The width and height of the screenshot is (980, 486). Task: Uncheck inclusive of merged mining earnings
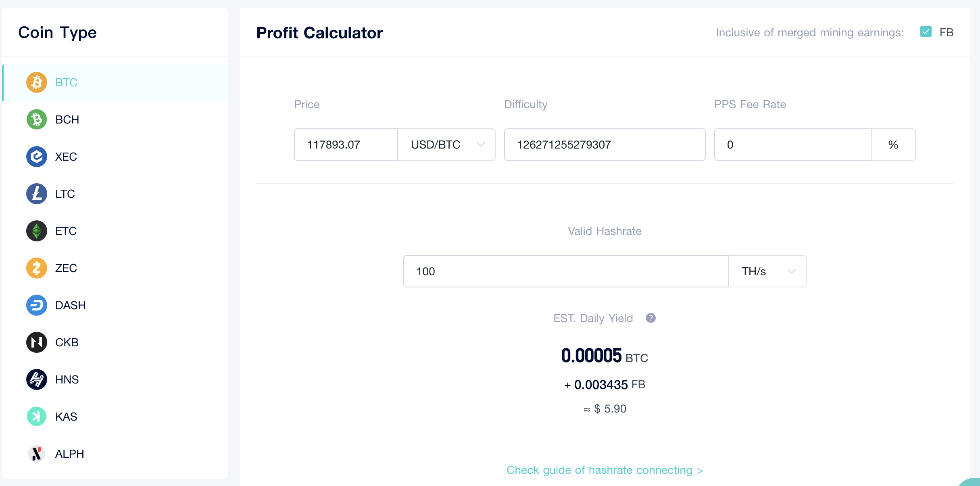click(x=926, y=31)
